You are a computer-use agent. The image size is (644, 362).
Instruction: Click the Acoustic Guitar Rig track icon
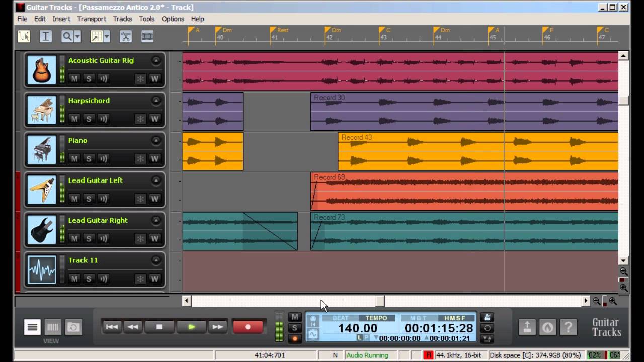41,69
